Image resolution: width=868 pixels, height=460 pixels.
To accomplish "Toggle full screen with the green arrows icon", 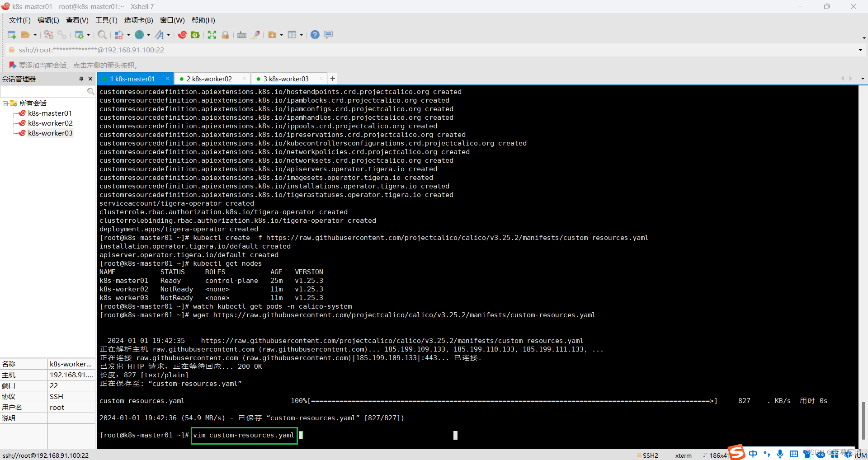I will [x=212, y=35].
